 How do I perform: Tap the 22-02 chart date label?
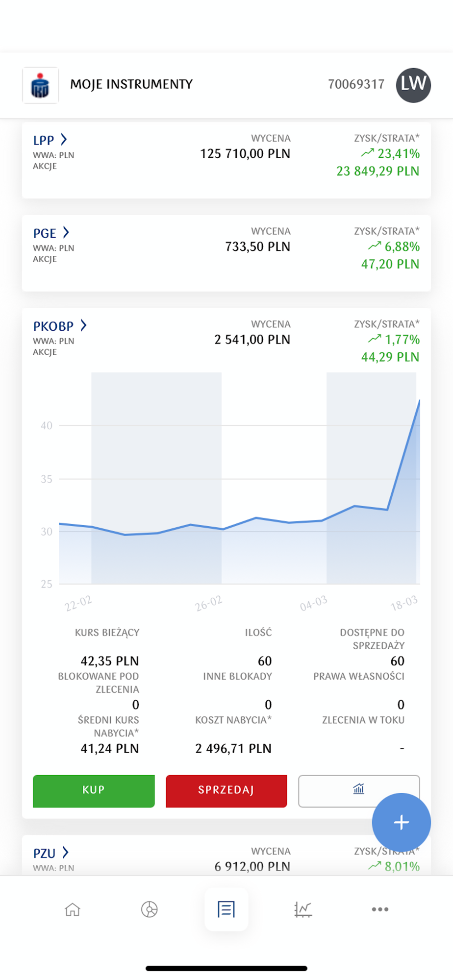(x=78, y=603)
